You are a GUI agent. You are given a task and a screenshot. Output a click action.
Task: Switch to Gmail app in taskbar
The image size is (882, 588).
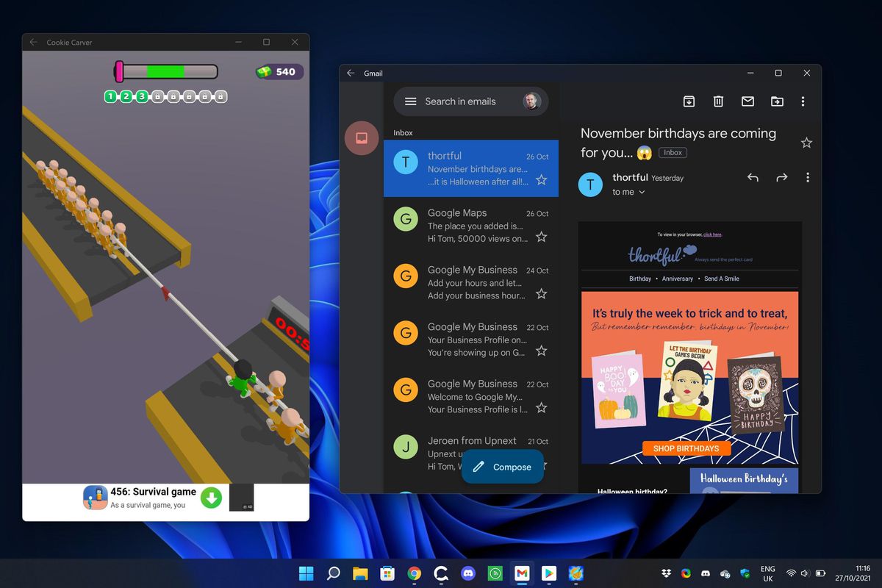pos(522,573)
